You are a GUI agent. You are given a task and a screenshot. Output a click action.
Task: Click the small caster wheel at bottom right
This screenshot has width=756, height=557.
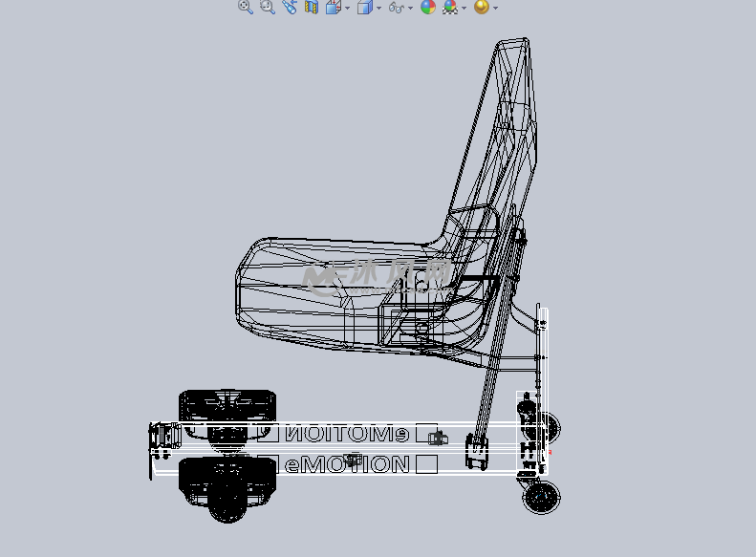coord(542,497)
